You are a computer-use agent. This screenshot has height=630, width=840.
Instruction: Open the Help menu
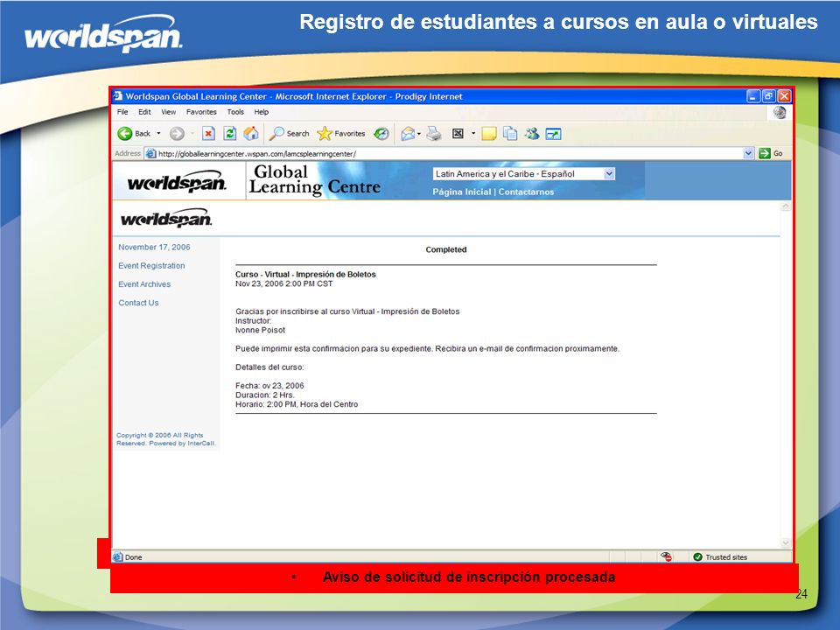click(262, 112)
